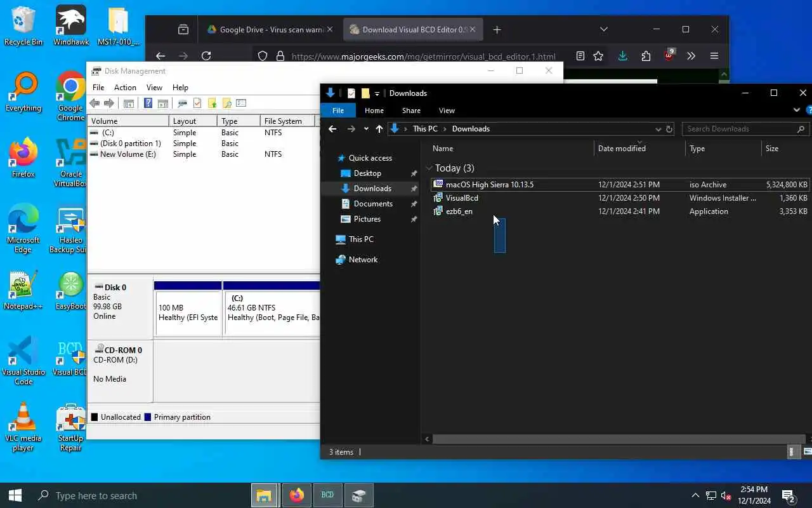Click checkmark sheet icon in Disk Management toolbar
Viewport: 812px width, 508px height.
pyautogui.click(x=197, y=103)
